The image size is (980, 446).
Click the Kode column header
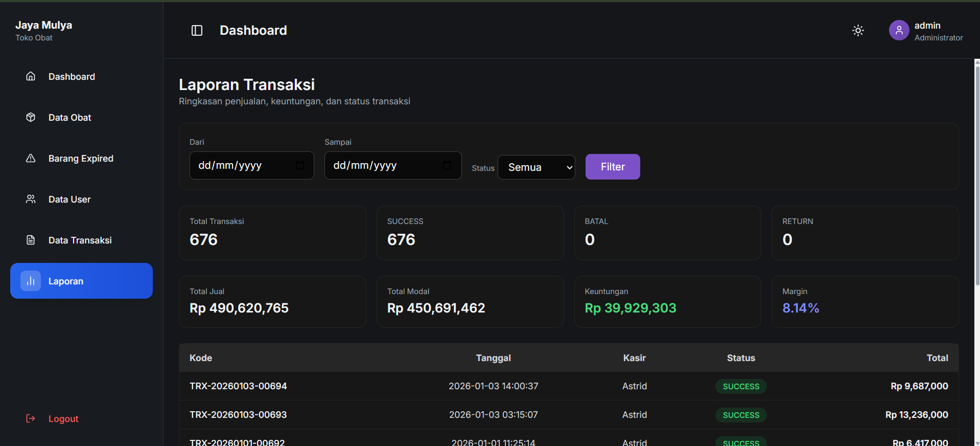[x=201, y=358]
